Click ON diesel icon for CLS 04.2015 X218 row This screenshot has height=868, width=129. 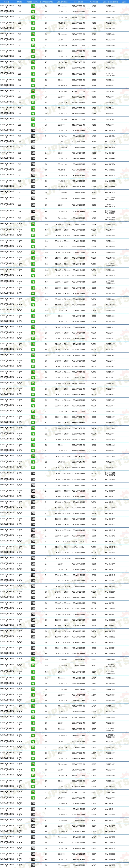pos(33,218)
